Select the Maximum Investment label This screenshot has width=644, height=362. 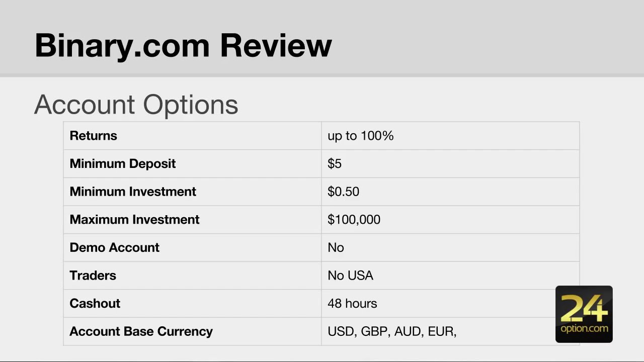[x=134, y=220]
